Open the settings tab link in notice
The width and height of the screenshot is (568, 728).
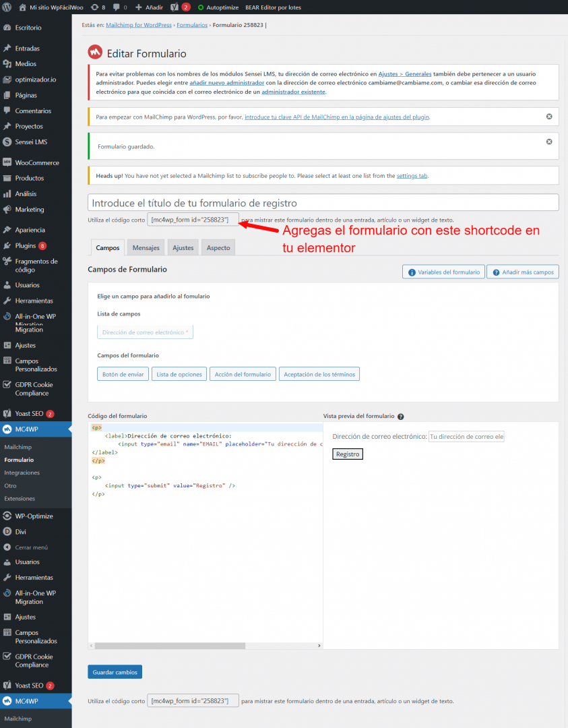pyautogui.click(x=412, y=176)
